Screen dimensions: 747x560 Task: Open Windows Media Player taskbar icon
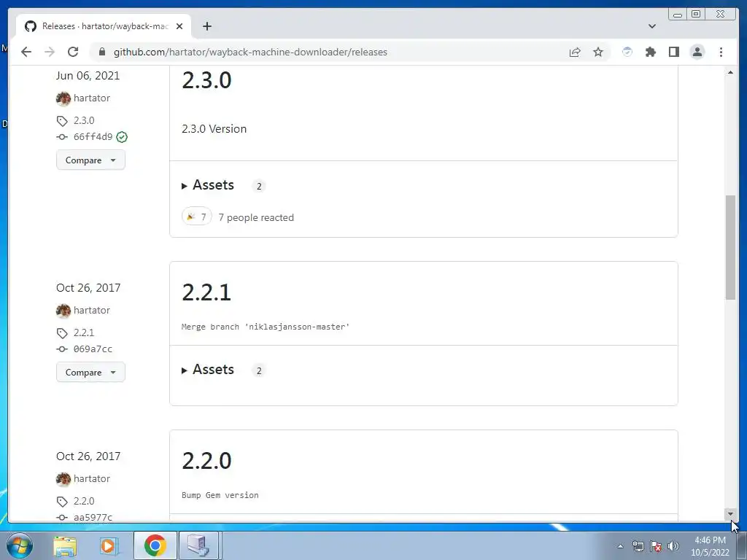click(x=108, y=545)
